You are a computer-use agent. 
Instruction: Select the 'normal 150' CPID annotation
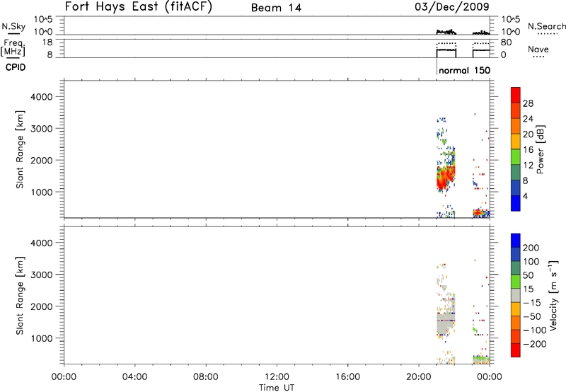(465, 70)
